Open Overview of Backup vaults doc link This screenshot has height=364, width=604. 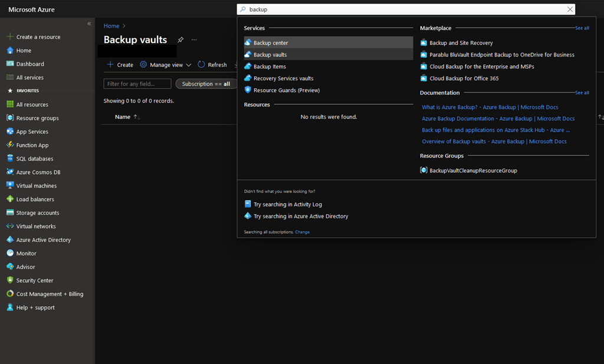click(494, 142)
